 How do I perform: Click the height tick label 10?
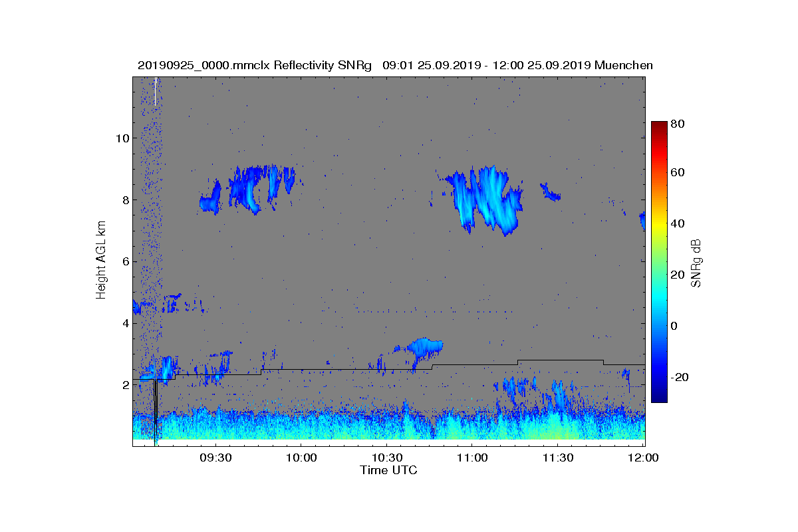[x=122, y=138]
